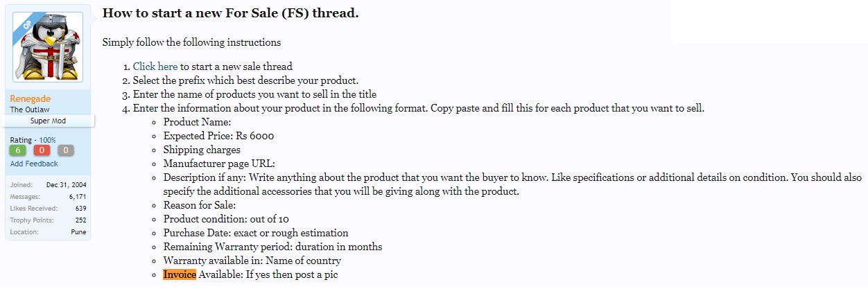The image size is (868, 289).
Task: Click the Joined date Dec 31, 2004
Action: pyautogui.click(x=67, y=185)
